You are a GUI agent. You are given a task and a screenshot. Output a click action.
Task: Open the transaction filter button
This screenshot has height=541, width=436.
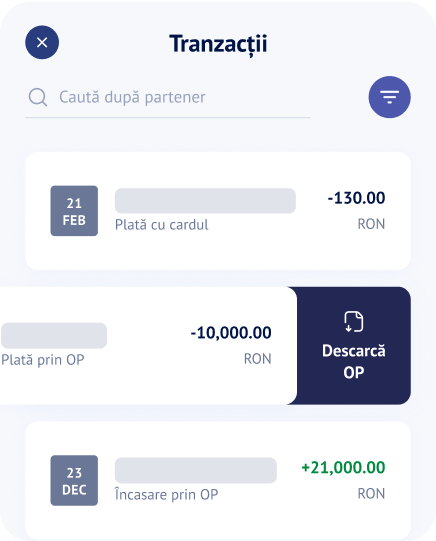point(389,97)
